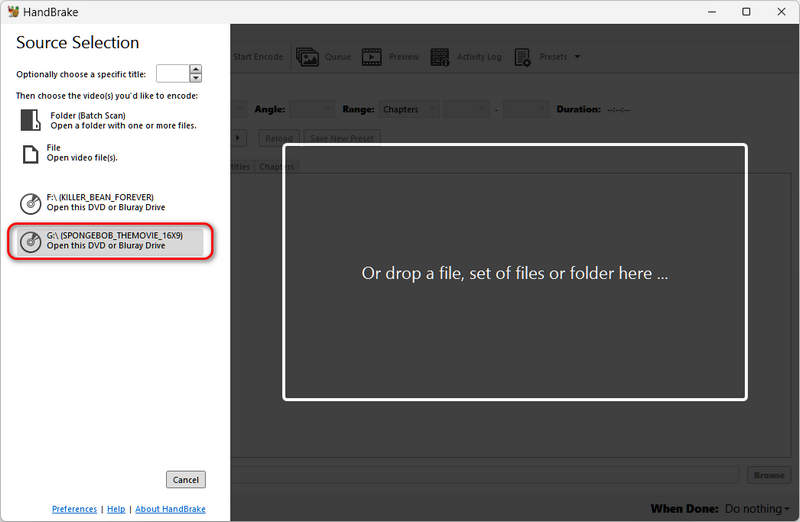Click the Activity Log label

[x=479, y=57]
